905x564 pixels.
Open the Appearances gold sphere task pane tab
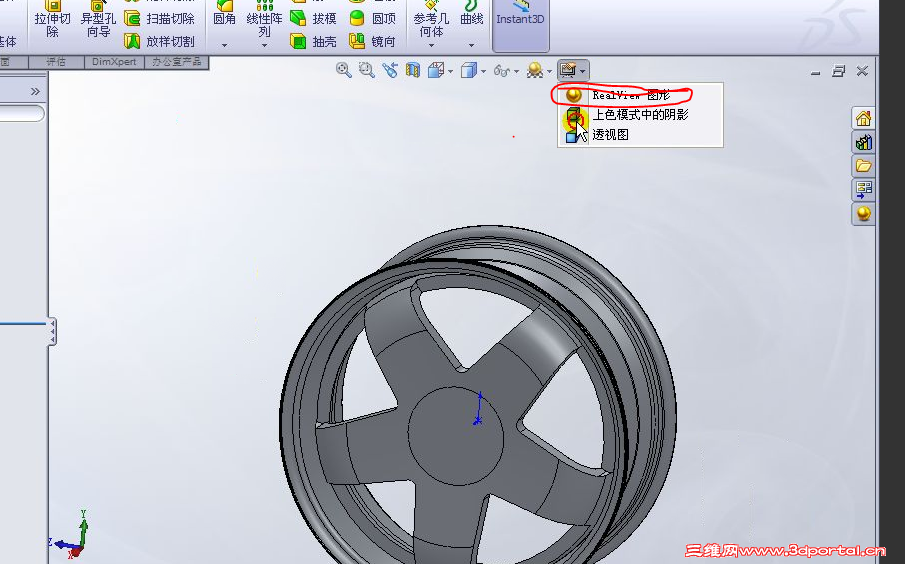pos(863,214)
